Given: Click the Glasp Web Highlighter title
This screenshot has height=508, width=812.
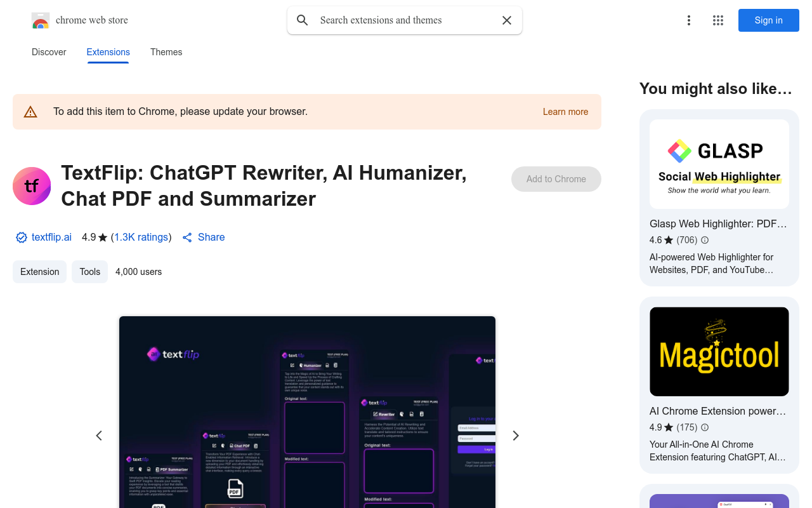Looking at the screenshot, I should 718,224.
